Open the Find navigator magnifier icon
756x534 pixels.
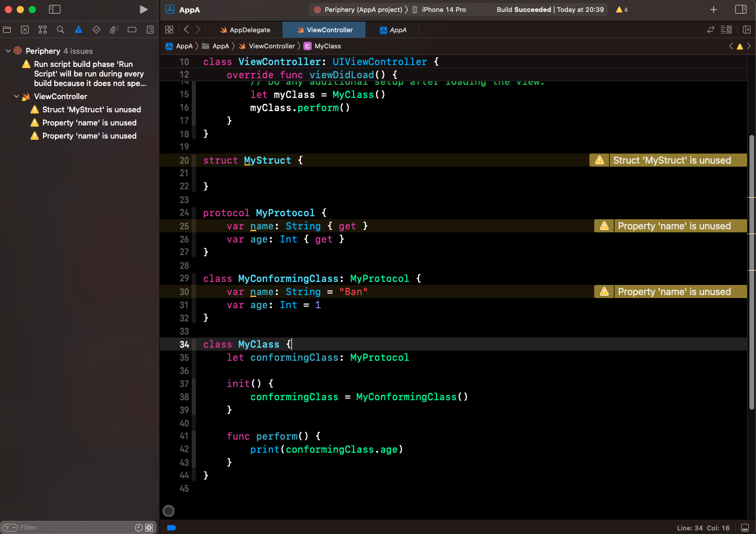pos(60,29)
